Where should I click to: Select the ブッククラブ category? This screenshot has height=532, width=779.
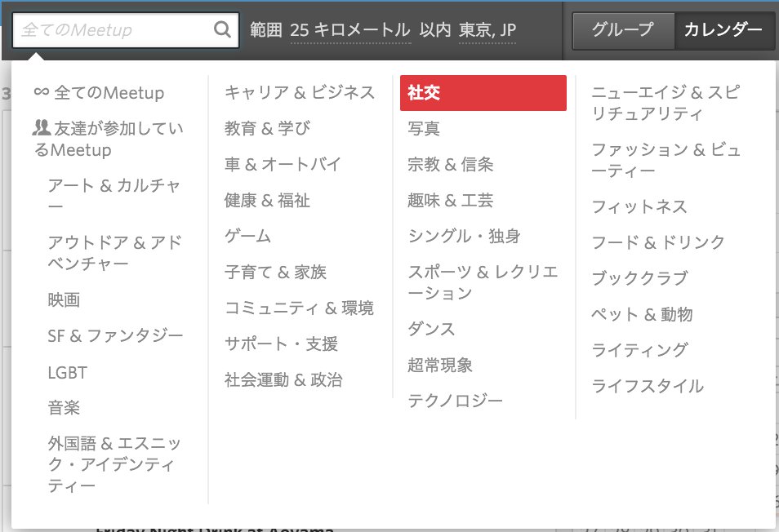point(640,278)
